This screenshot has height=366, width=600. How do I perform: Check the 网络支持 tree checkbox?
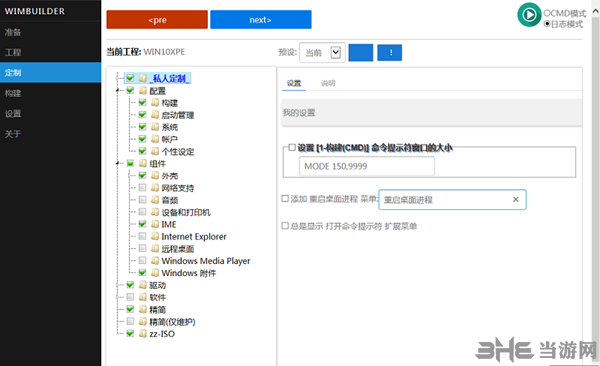[142, 188]
